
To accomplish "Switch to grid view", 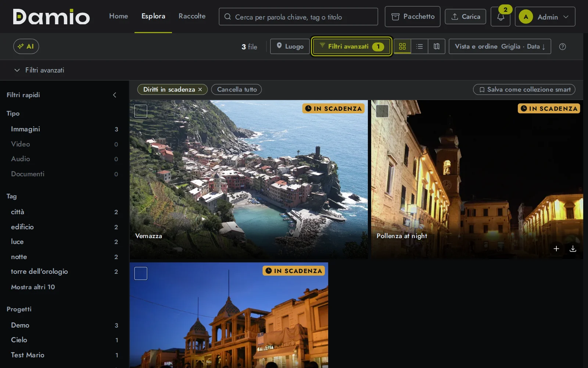I will tap(402, 46).
